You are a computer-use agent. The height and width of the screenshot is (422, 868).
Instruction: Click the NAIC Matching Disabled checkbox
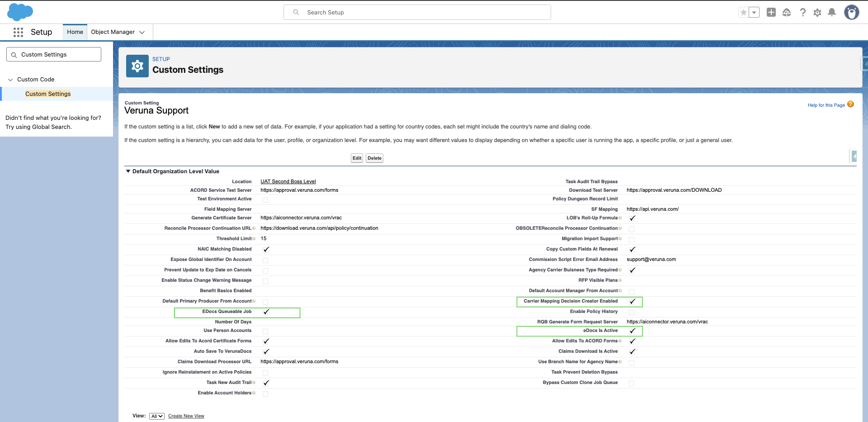click(x=266, y=249)
